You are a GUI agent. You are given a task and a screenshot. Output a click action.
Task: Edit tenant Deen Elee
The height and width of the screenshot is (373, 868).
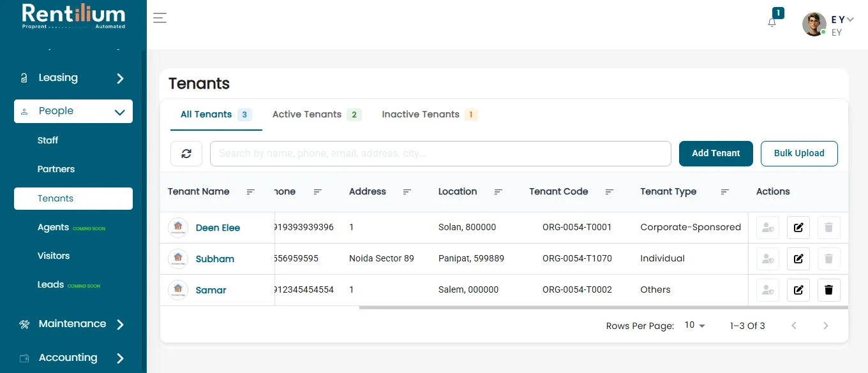click(x=798, y=228)
